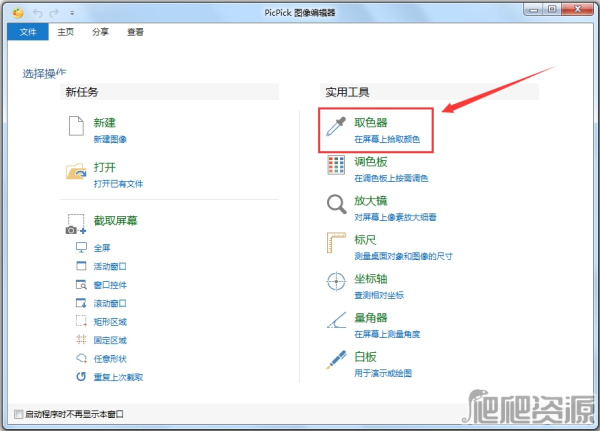The height and width of the screenshot is (431, 600).
Task: Click the PicPick app logo icon
Action: pyautogui.click(x=18, y=13)
